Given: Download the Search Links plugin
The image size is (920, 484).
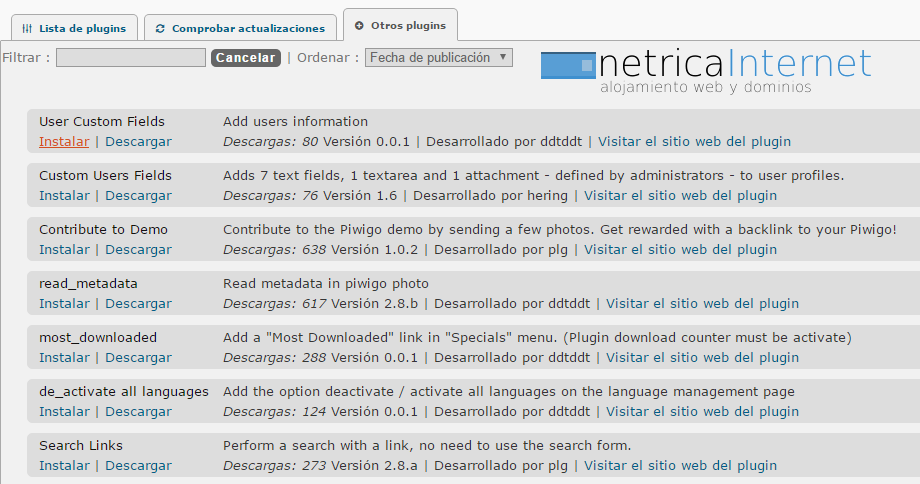Looking at the screenshot, I should [138, 466].
